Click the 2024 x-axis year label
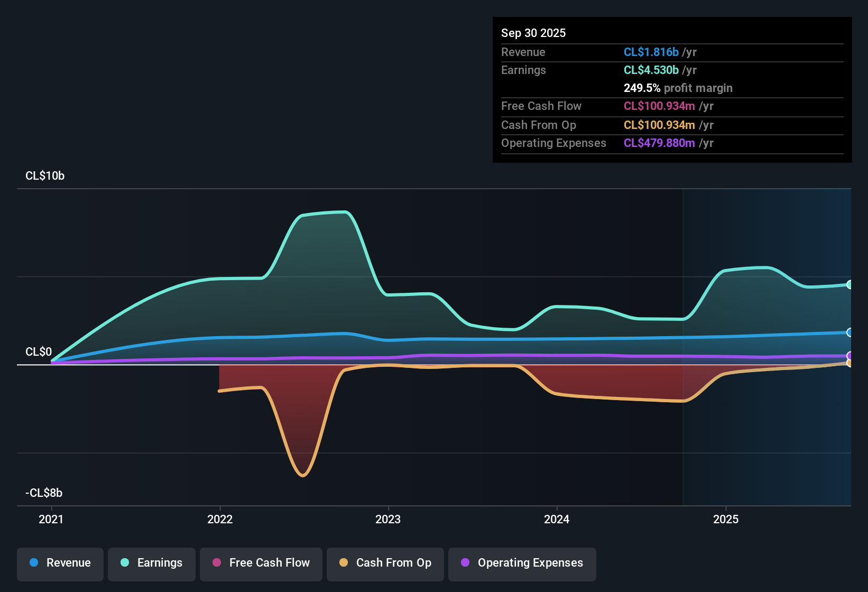868x592 pixels. coord(557,519)
